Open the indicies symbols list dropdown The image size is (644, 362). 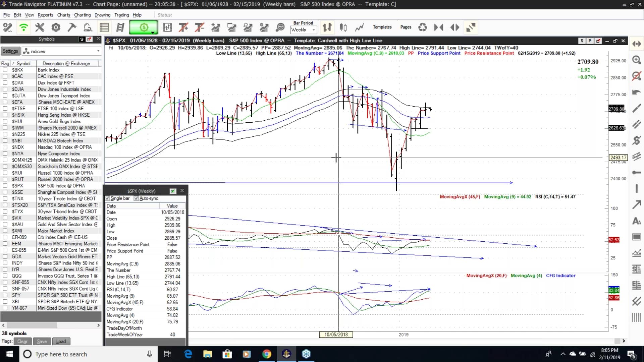[x=98, y=51]
